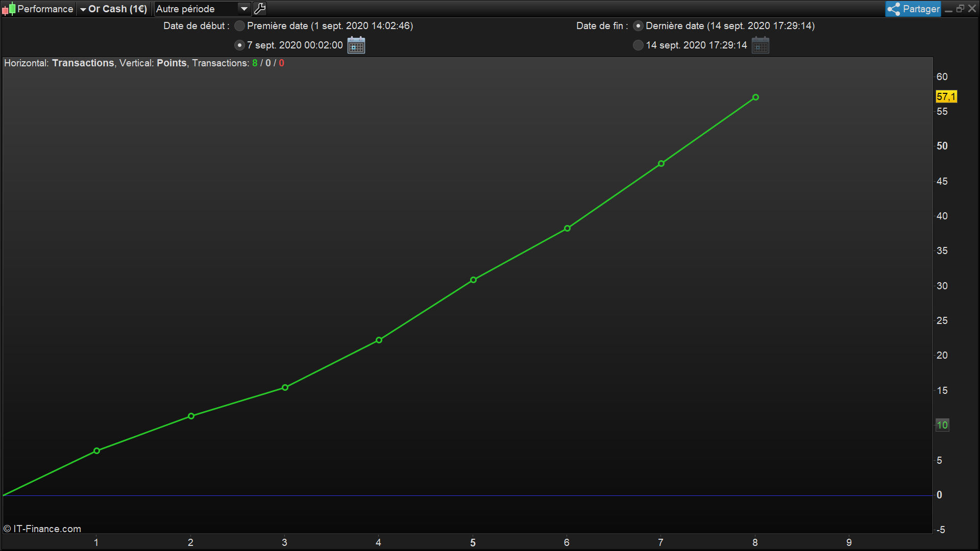The image size is (980, 551).
Task: Click the data point at transaction 8
Action: click(755, 97)
